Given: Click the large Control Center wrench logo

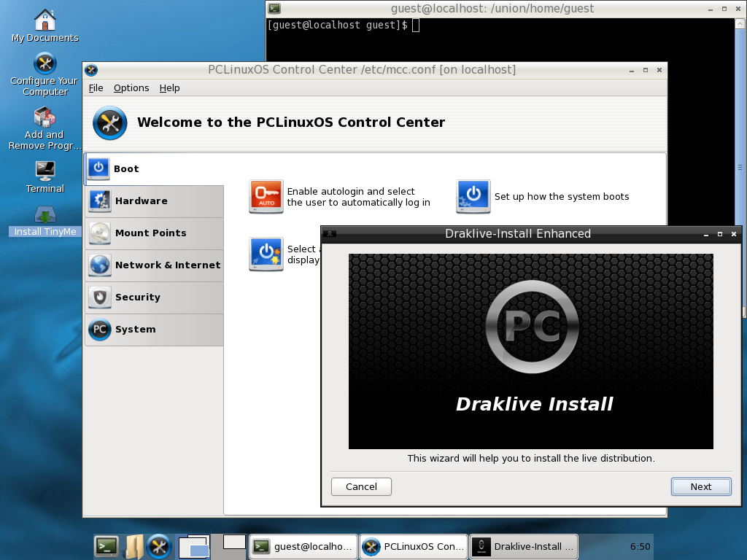Looking at the screenshot, I should 109,122.
